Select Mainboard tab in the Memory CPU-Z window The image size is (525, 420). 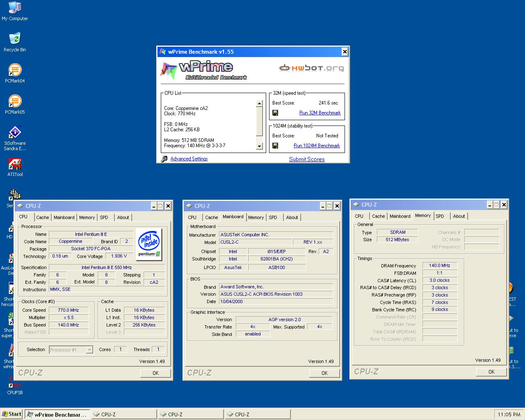[400, 216]
